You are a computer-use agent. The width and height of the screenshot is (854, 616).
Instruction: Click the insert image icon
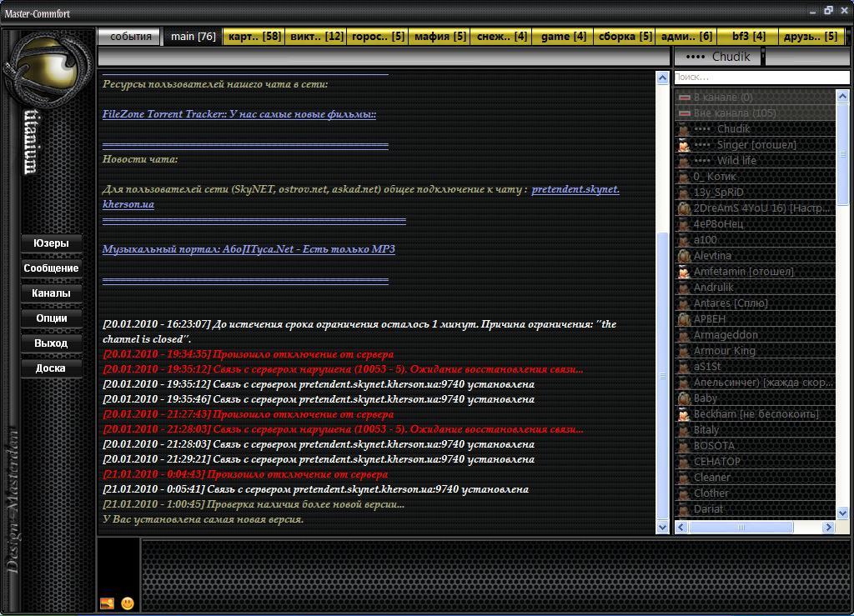(107, 603)
